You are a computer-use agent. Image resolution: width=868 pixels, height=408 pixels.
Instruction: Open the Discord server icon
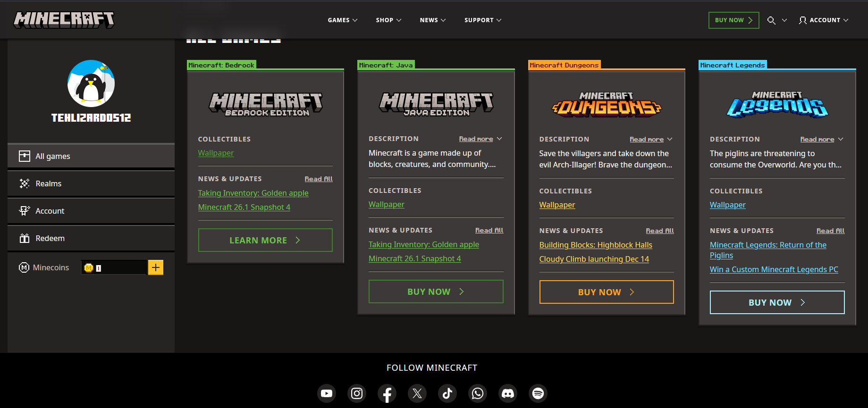508,393
